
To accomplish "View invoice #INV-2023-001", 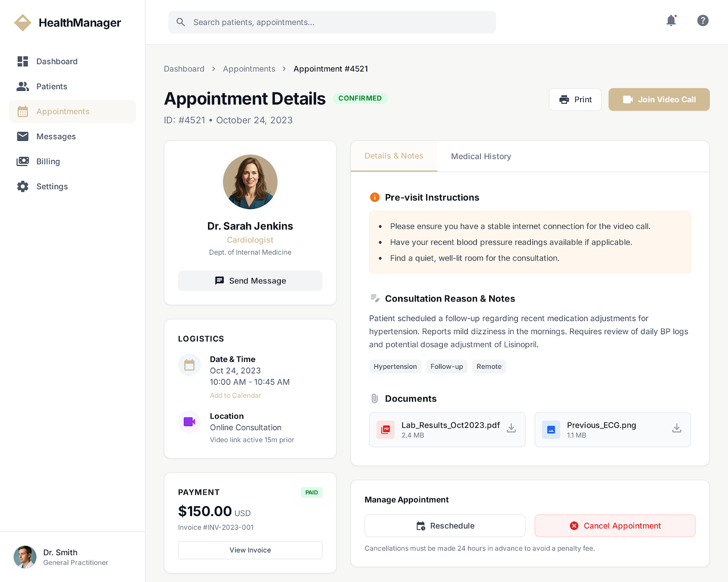I will [x=250, y=550].
